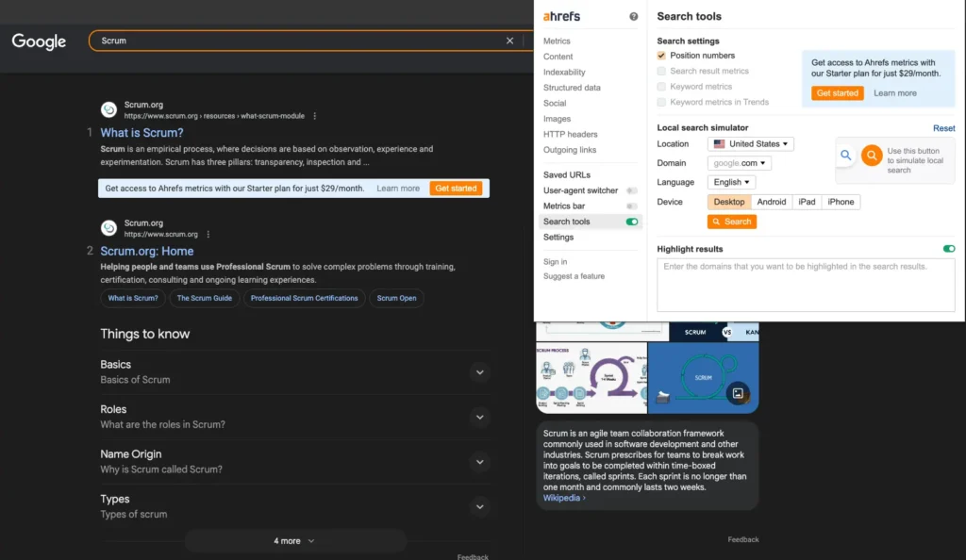Disable the Highlight results toggle
Image resolution: width=966 pixels, height=560 pixels.
949,249
